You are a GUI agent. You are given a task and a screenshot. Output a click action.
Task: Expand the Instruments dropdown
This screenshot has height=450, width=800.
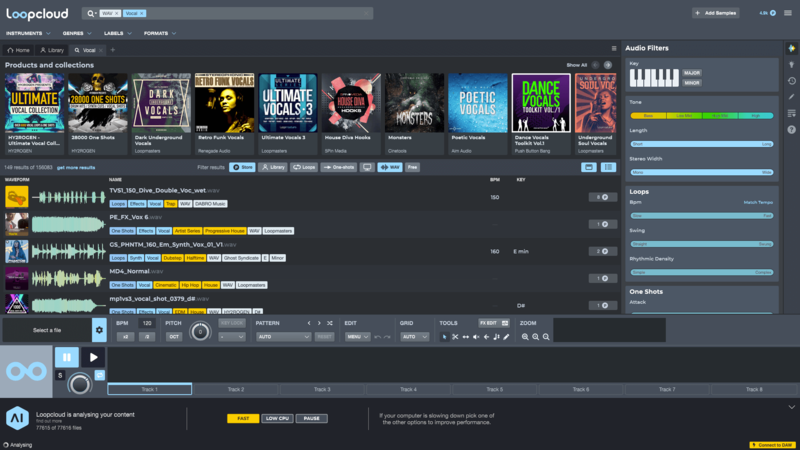(x=28, y=33)
